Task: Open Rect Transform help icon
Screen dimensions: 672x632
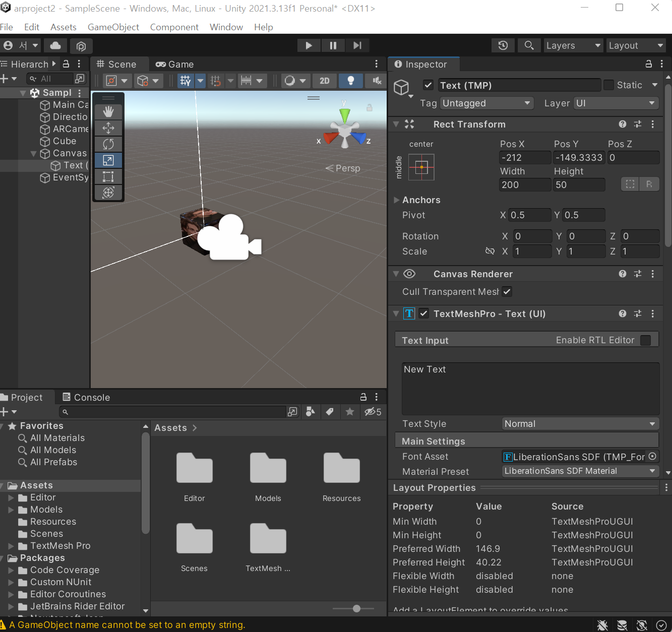Action: pyautogui.click(x=623, y=124)
